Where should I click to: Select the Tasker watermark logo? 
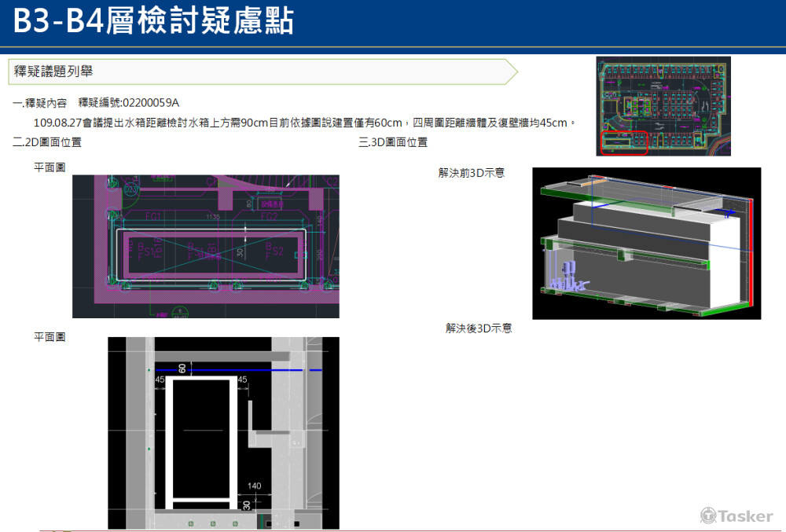click(735, 516)
